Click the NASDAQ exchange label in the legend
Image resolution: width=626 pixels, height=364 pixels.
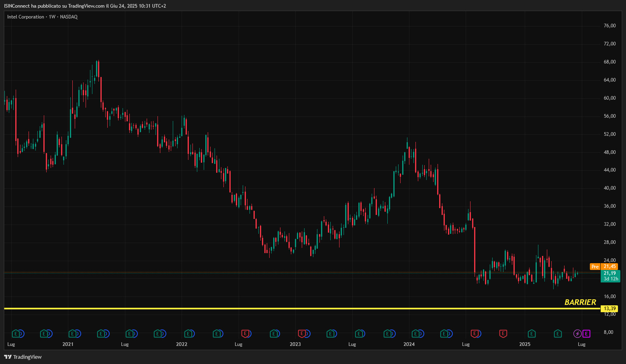click(69, 17)
